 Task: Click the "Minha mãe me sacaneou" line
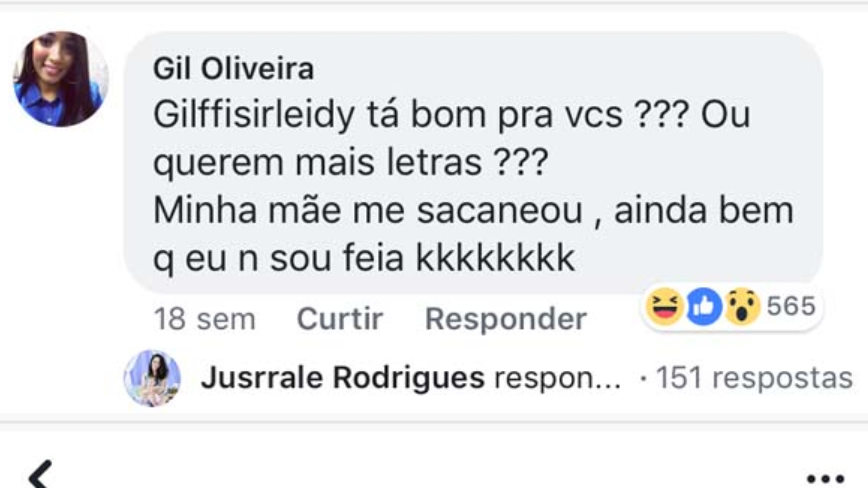367,210
